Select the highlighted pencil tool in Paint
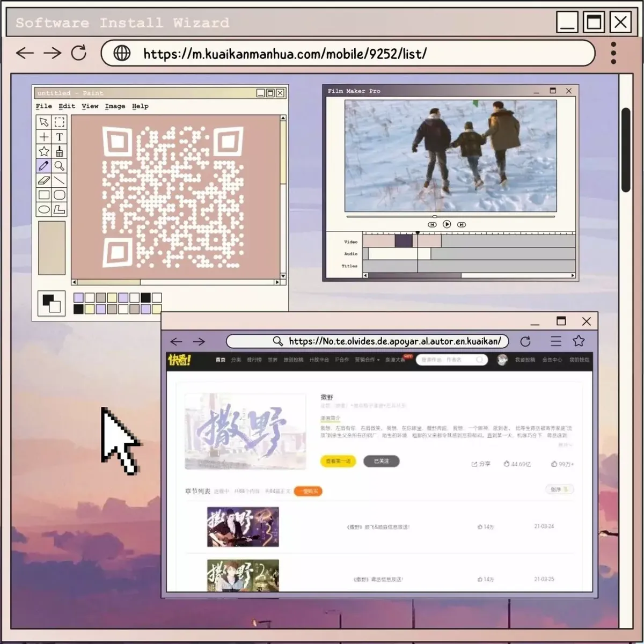This screenshot has height=644, width=644. click(x=44, y=166)
